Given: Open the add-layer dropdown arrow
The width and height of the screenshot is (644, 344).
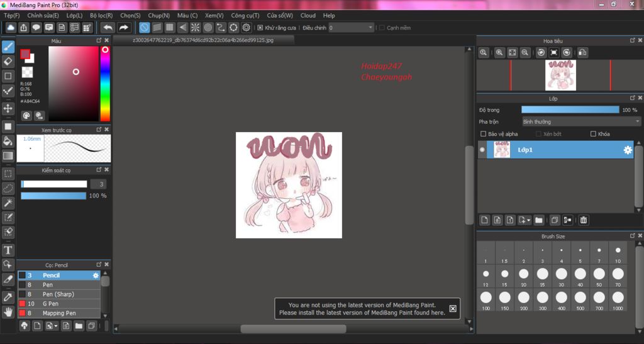Looking at the screenshot, I should [528, 220].
